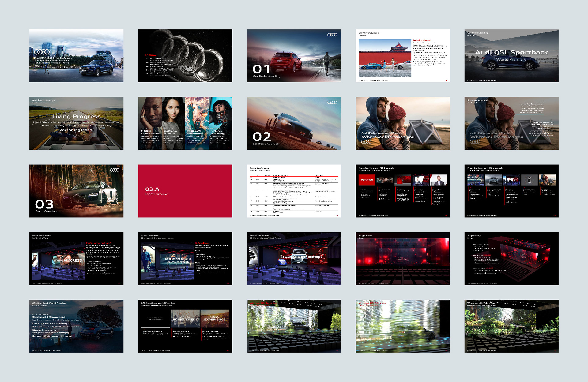Open the storyboard slide with car top view
588x382 pixels.
tap(511, 191)
